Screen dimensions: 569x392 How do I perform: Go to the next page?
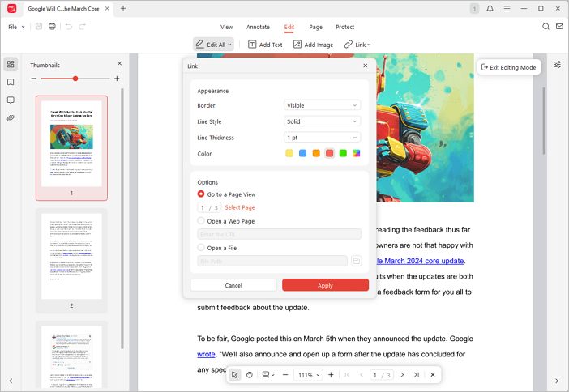pos(402,375)
